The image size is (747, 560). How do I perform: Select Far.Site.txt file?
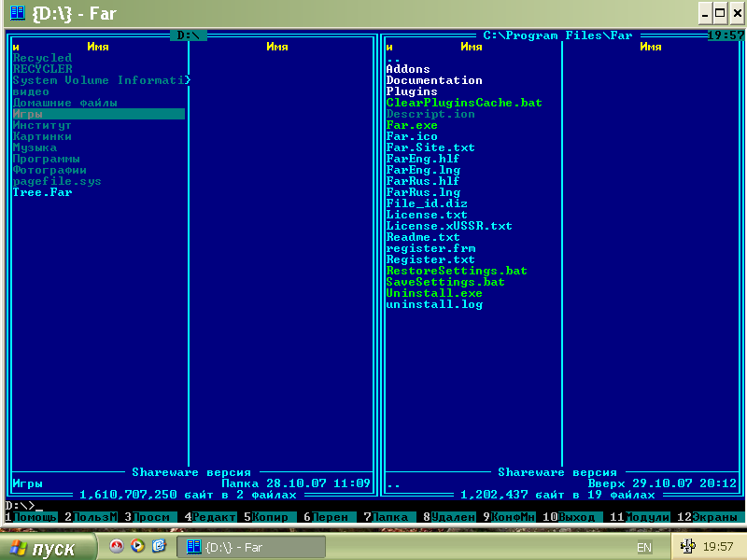coord(430,147)
